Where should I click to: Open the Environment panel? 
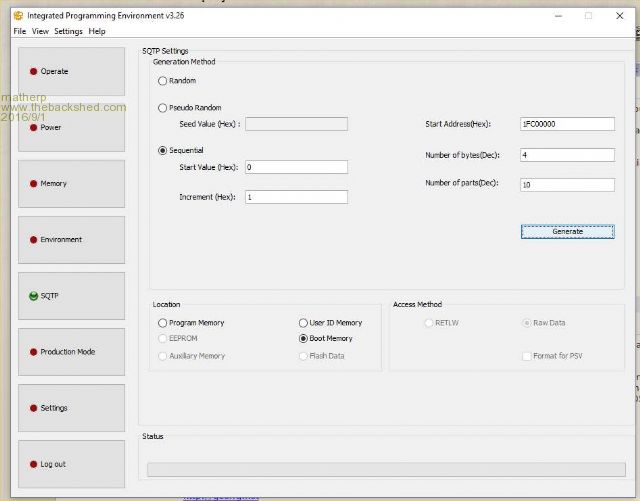[71, 240]
